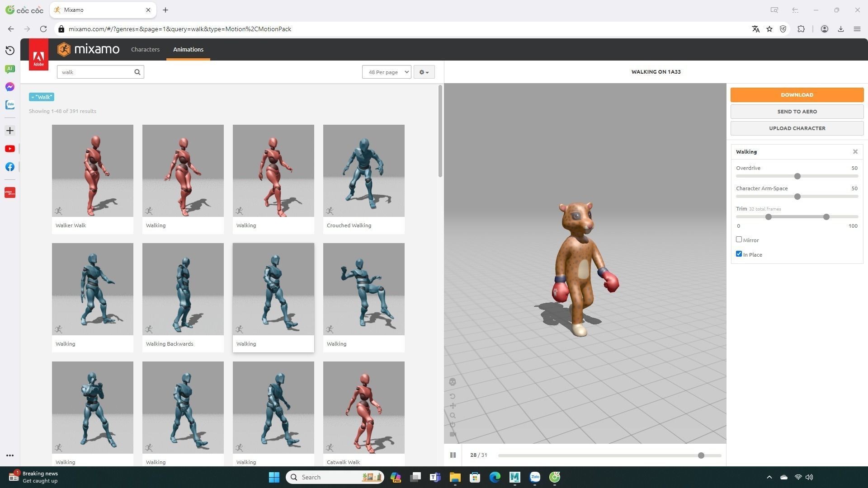The height and width of the screenshot is (488, 868).
Task: Open the sidebar more options ellipsis
Action: [10, 455]
